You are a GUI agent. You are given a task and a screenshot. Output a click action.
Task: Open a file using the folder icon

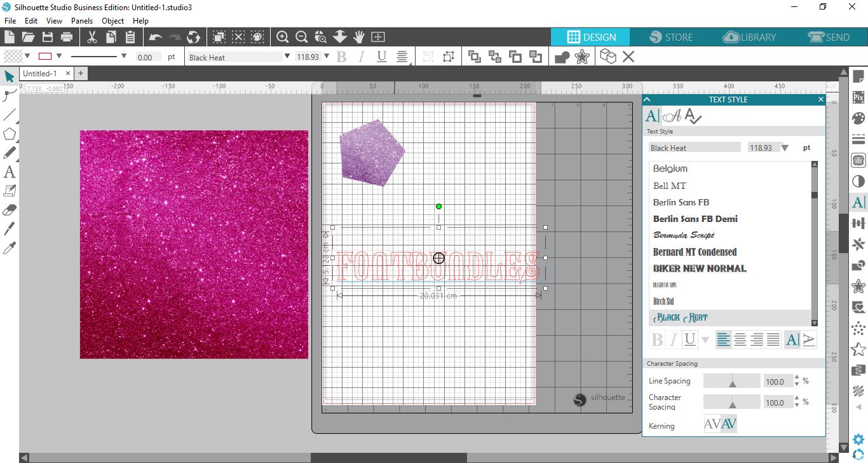click(28, 37)
